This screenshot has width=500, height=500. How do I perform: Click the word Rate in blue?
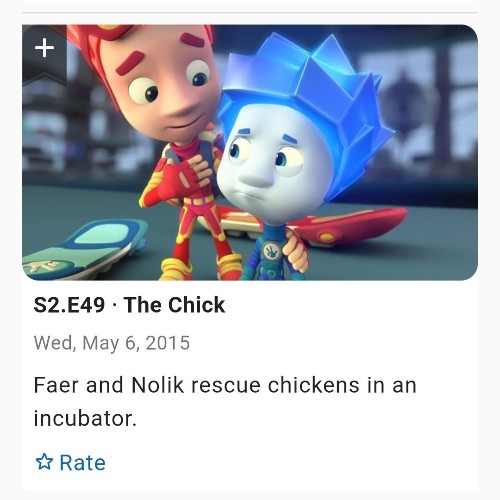[x=82, y=463]
